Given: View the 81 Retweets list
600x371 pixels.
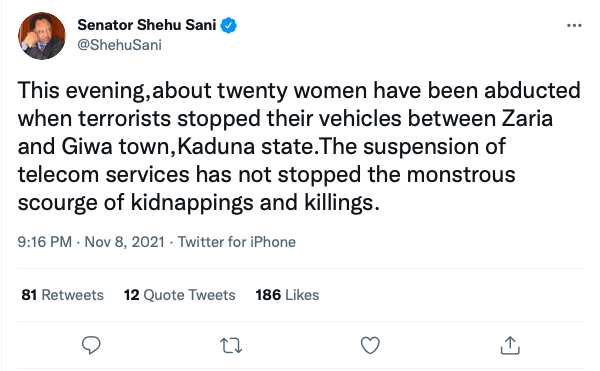Looking at the screenshot, I should (63, 295).
